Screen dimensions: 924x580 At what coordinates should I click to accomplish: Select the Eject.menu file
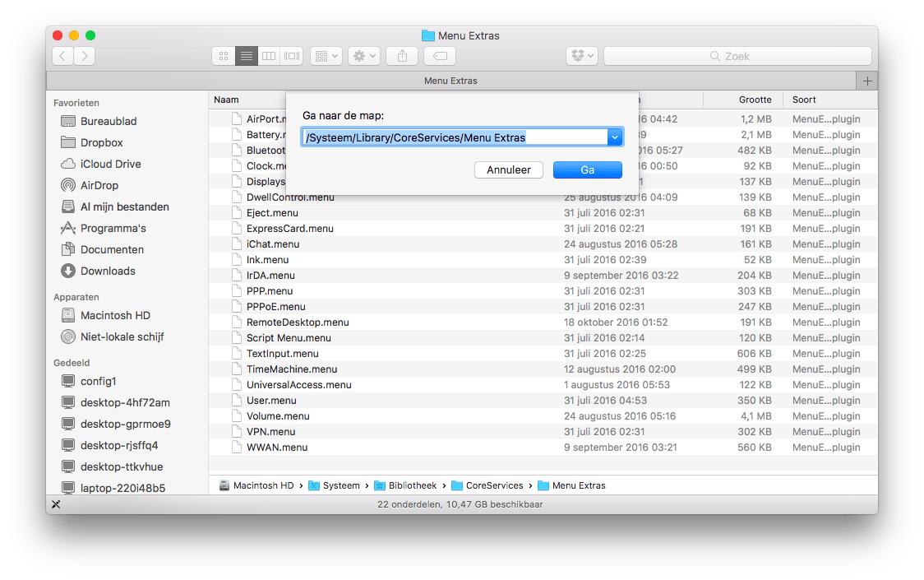(x=272, y=213)
